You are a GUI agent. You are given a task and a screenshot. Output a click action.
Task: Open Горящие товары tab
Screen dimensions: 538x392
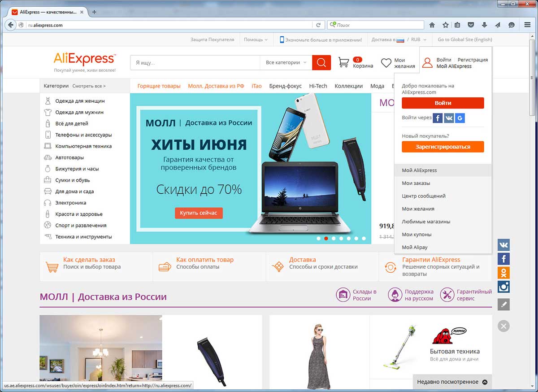(159, 86)
